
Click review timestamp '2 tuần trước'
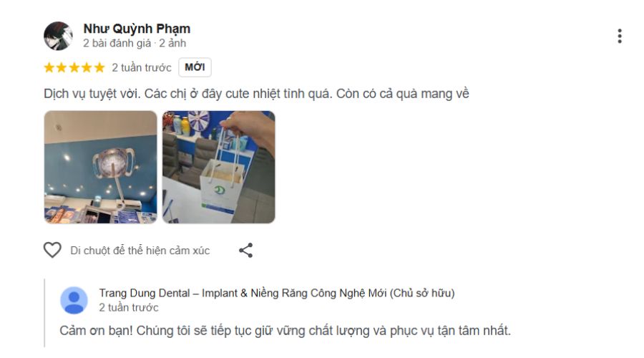(142, 68)
